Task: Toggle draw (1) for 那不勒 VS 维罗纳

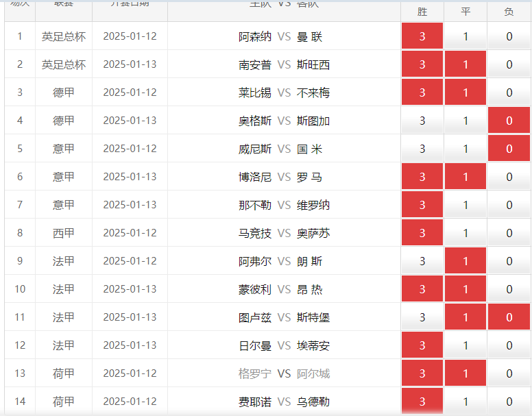Action: [x=465, y=205]
